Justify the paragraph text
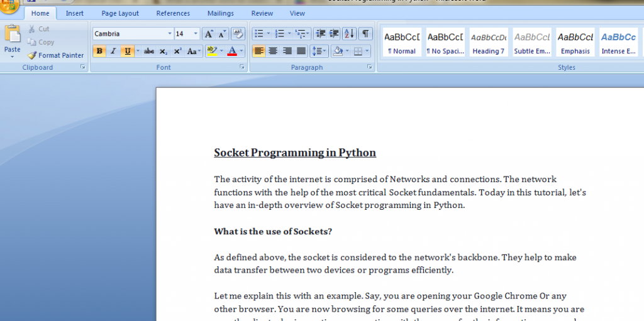This screenshot has height=321, width=644. pyautogui.click(x=301, y=51)
